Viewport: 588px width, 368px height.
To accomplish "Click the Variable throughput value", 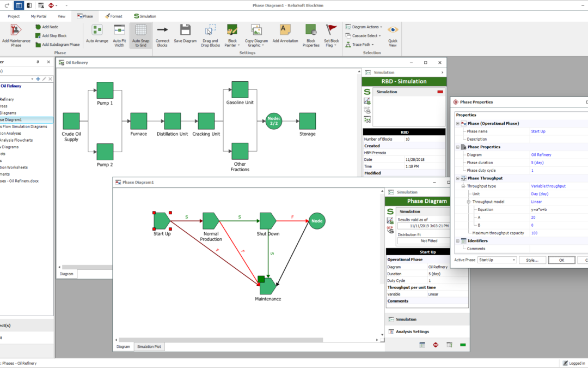I will pos(548,186).
